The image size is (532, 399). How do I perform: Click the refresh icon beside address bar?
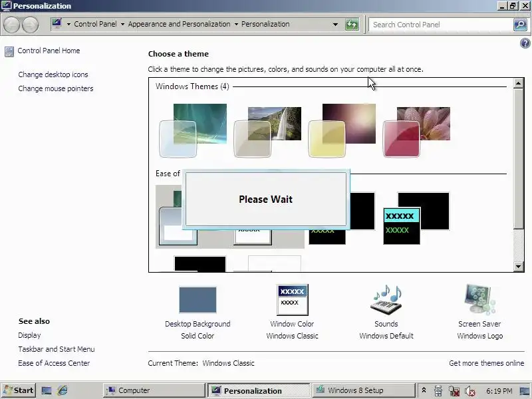coord(352,25)
